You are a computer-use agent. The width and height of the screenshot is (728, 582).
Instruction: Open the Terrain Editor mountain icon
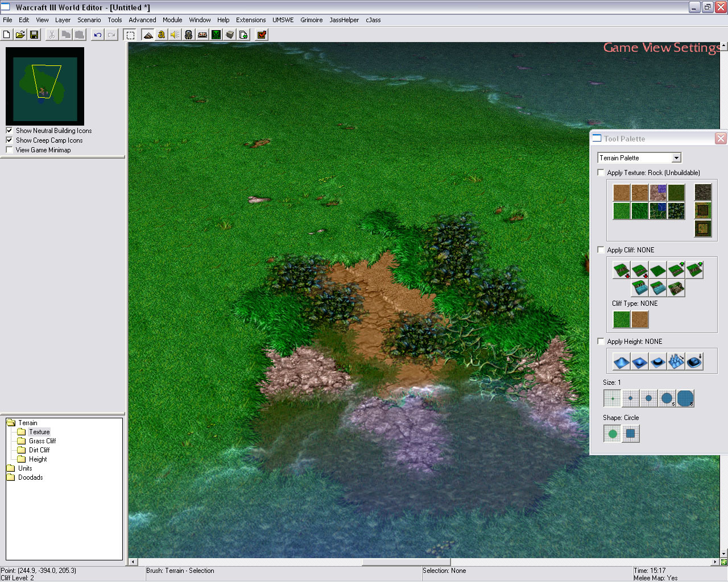coord(148,35)
